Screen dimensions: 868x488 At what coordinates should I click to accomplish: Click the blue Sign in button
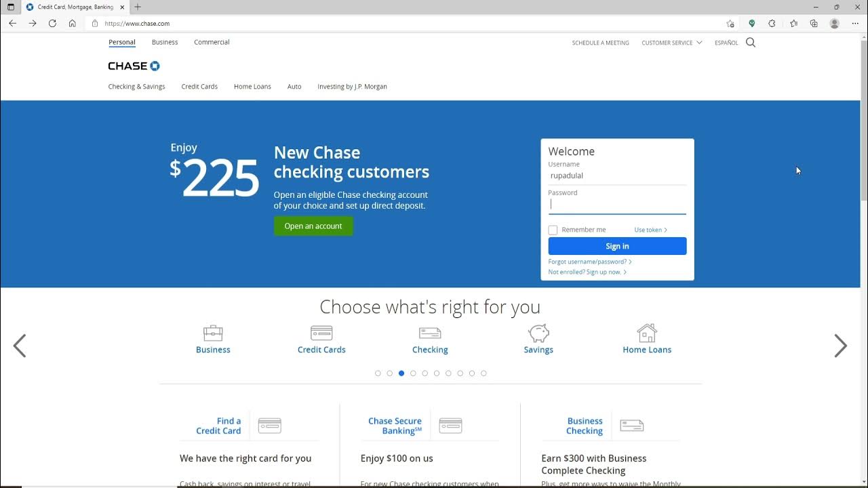click(x=617, y=246)
